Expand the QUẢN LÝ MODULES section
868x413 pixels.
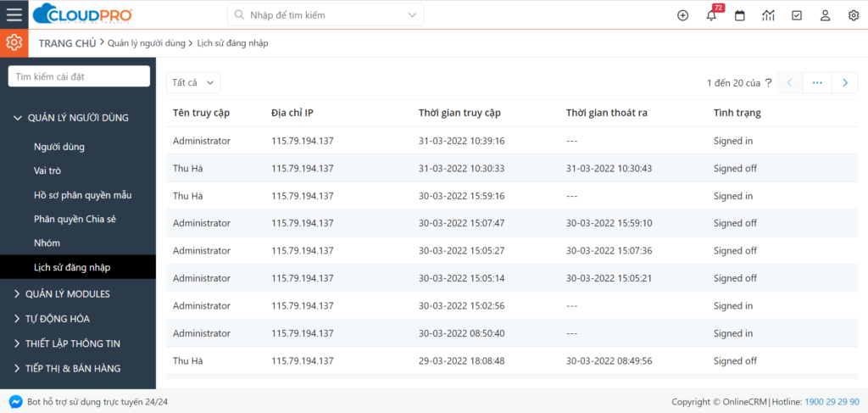[x=68, y=294]
